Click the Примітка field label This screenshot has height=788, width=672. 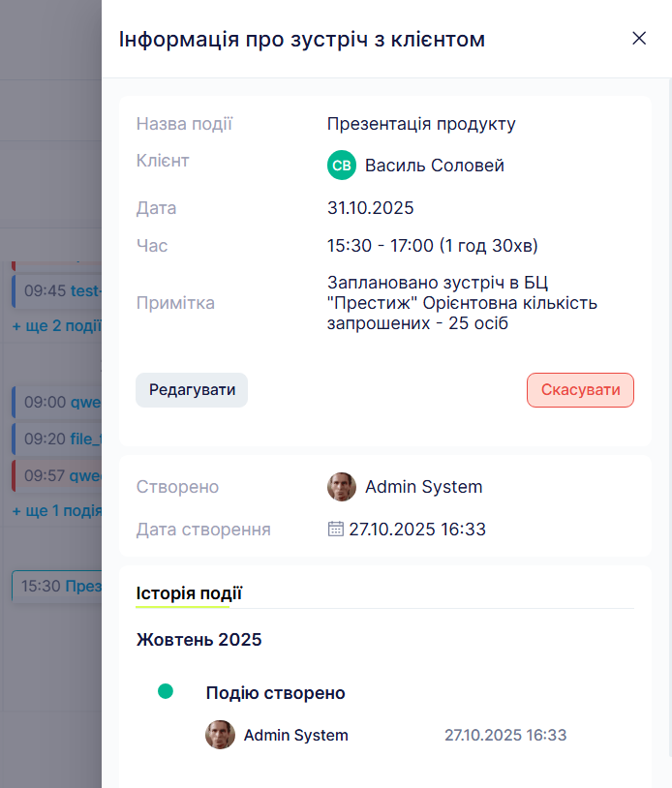[x=175, y=303]
